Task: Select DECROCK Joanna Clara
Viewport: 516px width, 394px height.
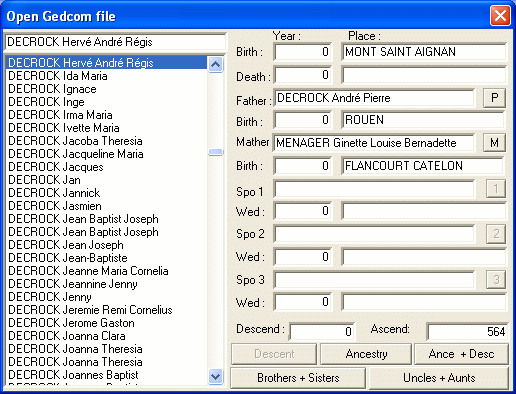Action: tap(107, 336)
